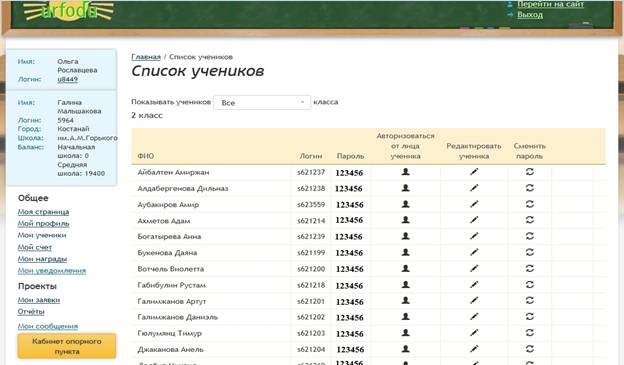
Task: Click Перейти на сайт link
Action: point(550,4)
